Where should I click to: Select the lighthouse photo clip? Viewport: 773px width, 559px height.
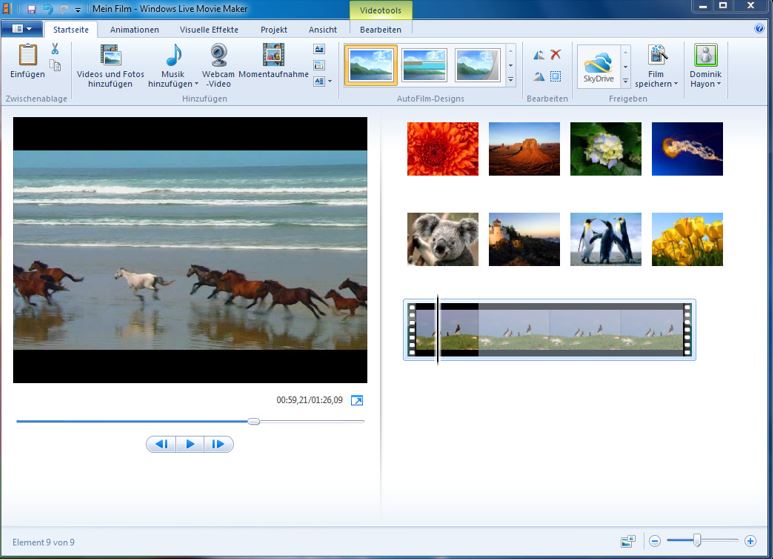point(524,239)
